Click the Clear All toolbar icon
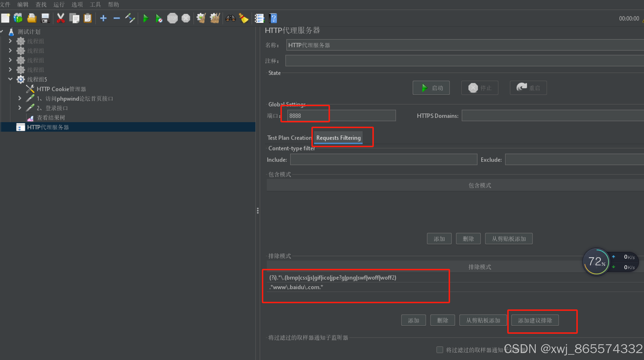644x360 pixels. pyautogui.click(x=214, y=18)
